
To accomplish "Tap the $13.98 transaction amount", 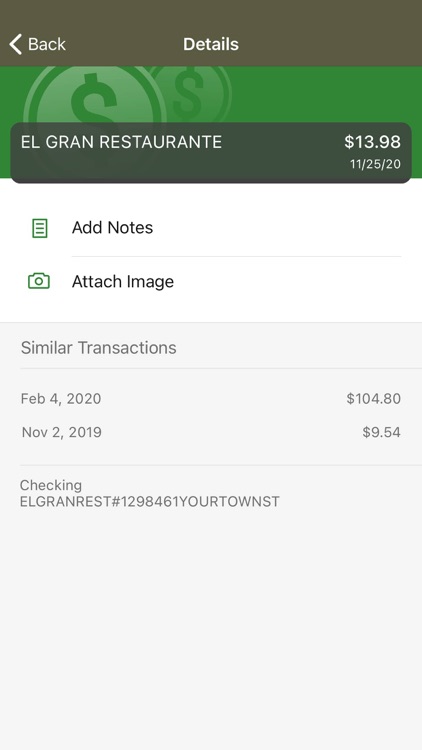I will pyautogui.click(x=372, y=142).
